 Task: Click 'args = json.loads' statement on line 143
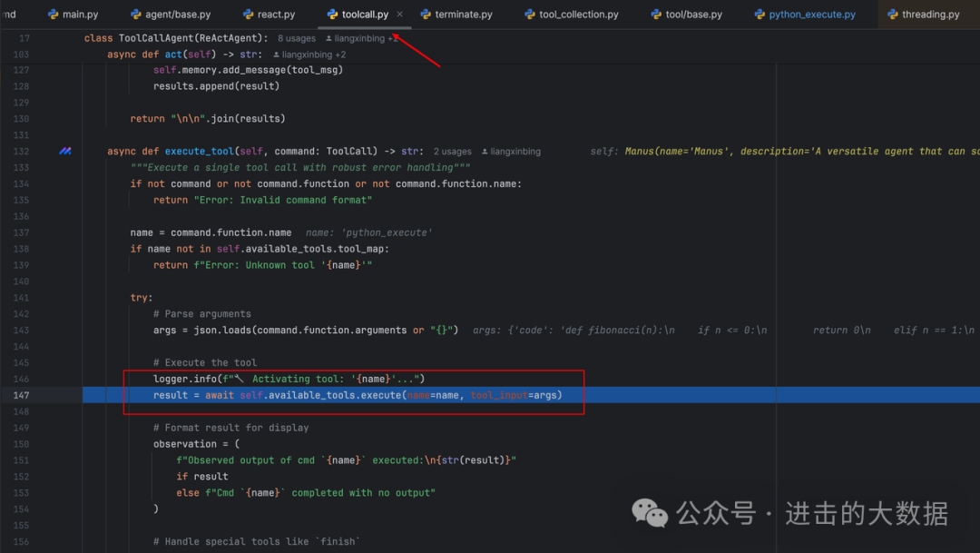coord(306,330)
